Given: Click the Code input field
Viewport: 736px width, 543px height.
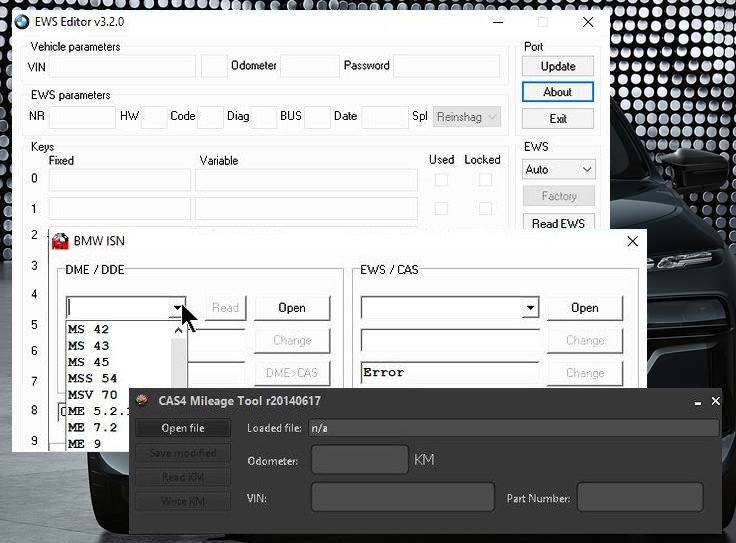Looking at the screenshot, I should click(210, 117).
